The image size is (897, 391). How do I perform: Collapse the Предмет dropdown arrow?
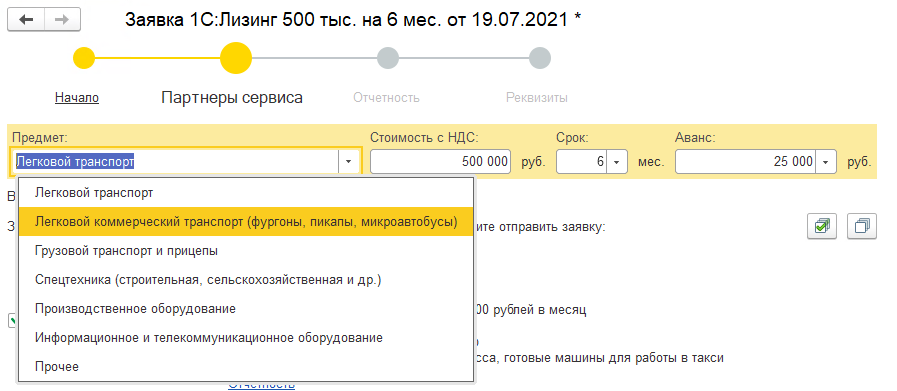pos(348,162)
